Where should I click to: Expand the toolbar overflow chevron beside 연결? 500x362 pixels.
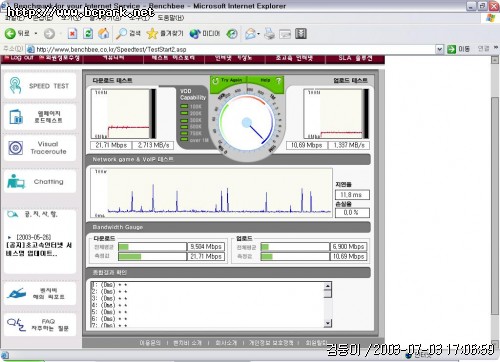(496, 48)
